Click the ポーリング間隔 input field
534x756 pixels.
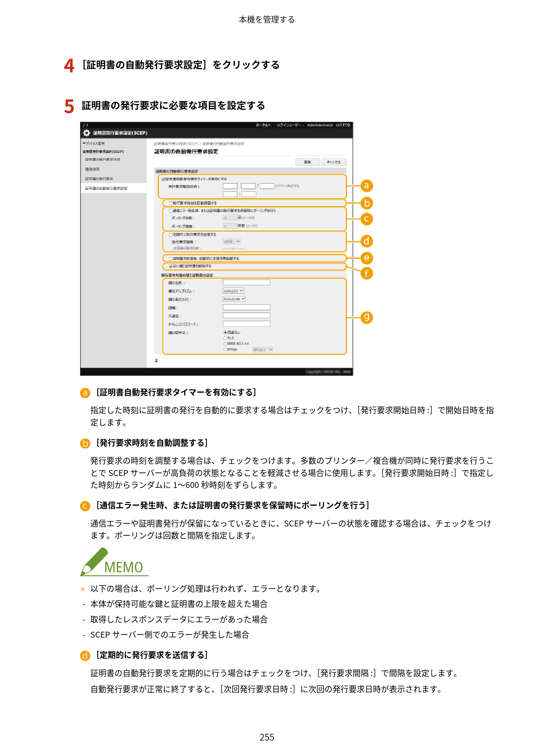[x=230, y=226]
